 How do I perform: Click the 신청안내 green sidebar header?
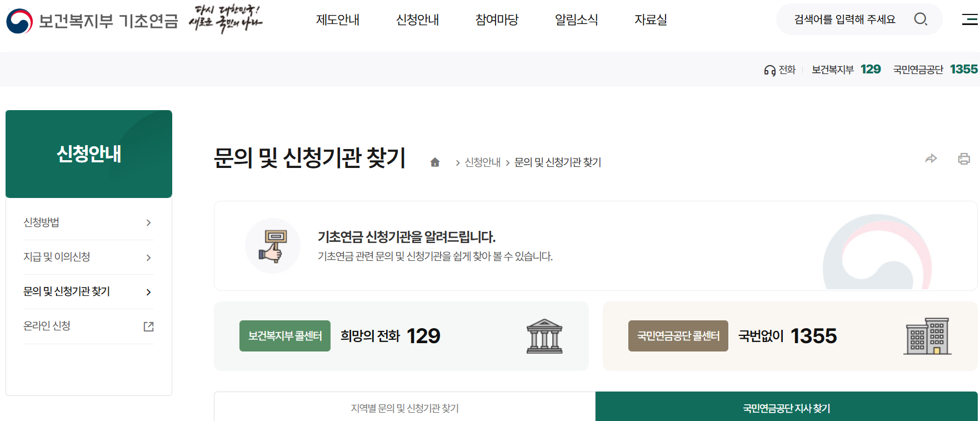tap(89, 154)
